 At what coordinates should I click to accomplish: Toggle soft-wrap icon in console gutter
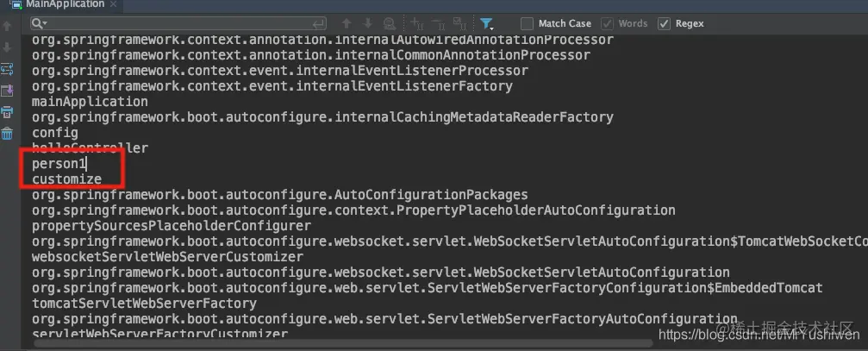pyautogui.click(x=7, y=69)
